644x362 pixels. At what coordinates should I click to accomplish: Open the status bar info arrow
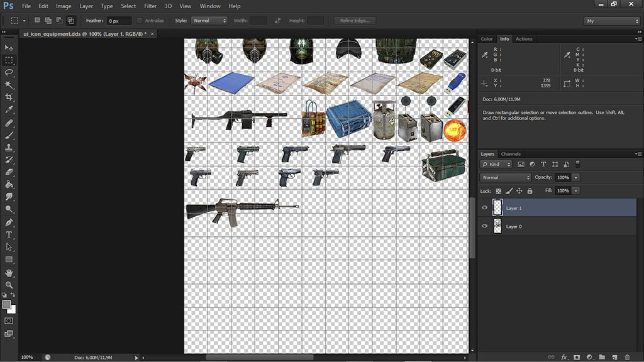(x=136, y=358)
